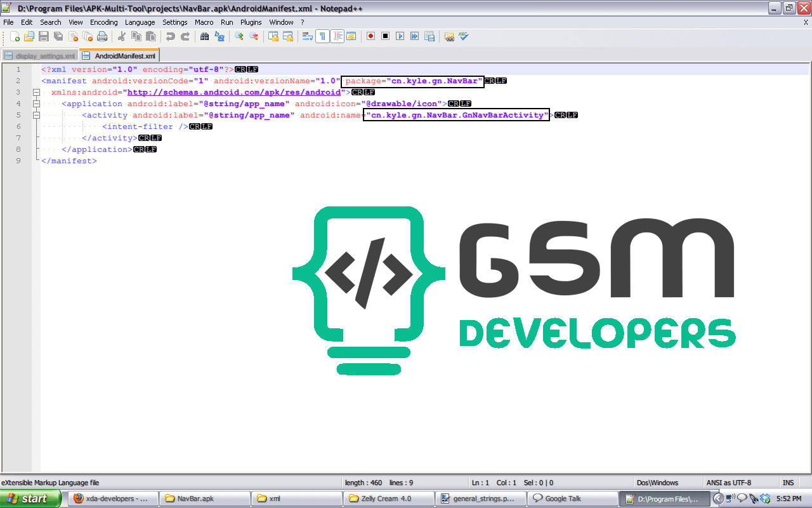Select the AndroidManifest.xml tab
The width and height of the screenshot is (812, 508).
coord(119,55)
